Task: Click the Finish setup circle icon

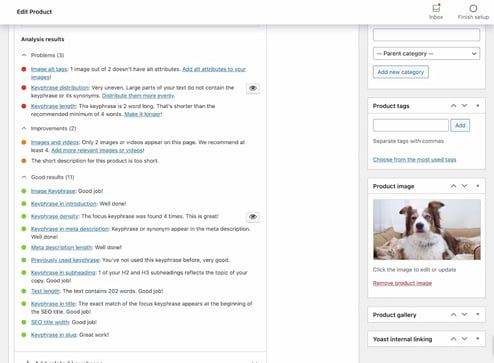Action: [x=473, y=8]
